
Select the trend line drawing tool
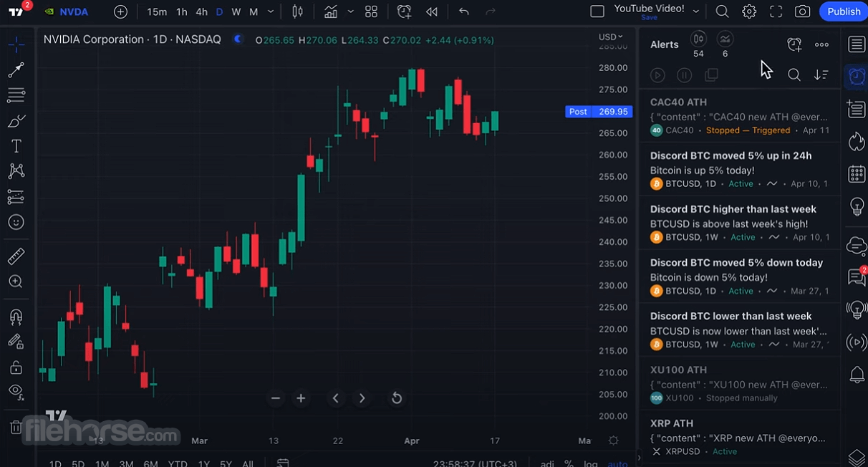click(16, 69)
